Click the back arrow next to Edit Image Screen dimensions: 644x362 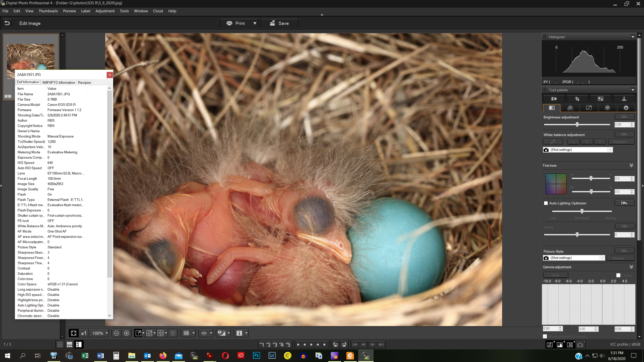[x=7, y=23]
